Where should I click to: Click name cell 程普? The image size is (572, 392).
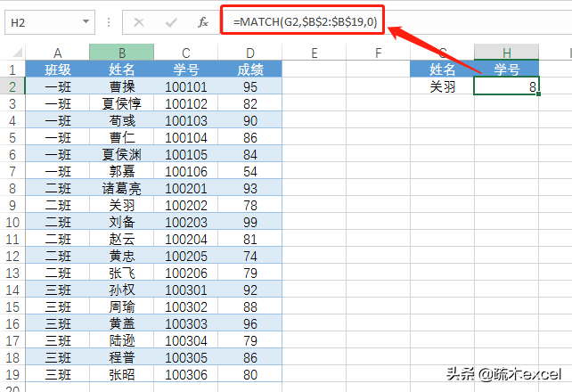(122, 358)
